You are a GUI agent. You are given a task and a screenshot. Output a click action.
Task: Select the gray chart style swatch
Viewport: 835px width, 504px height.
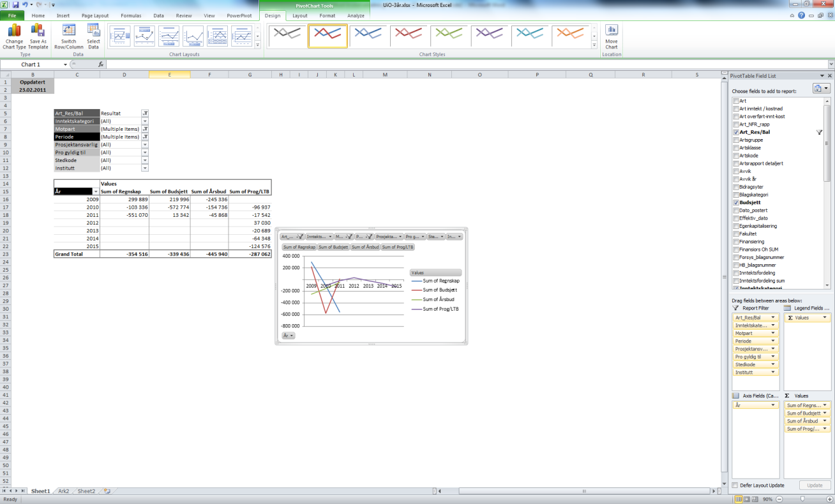[287, 36]
